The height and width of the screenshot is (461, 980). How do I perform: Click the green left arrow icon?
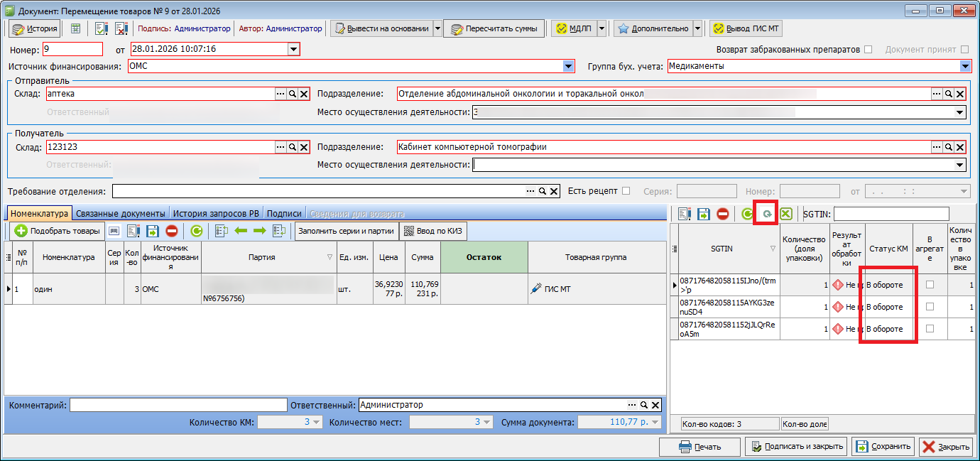coord(241,231)
